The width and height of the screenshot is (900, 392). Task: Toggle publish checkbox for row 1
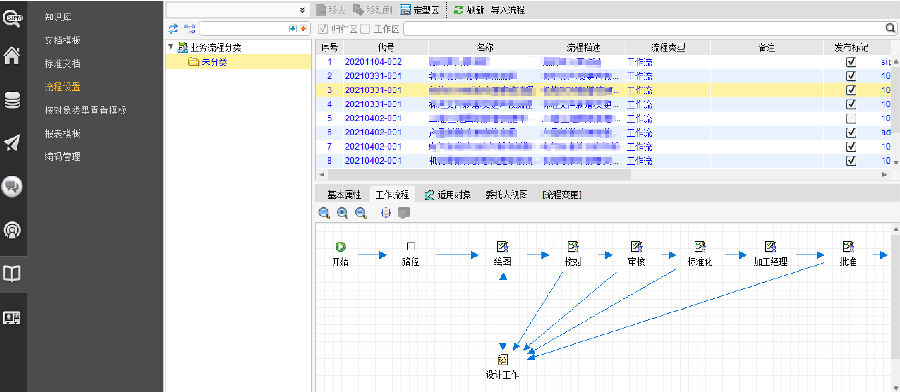click(851, 62)
